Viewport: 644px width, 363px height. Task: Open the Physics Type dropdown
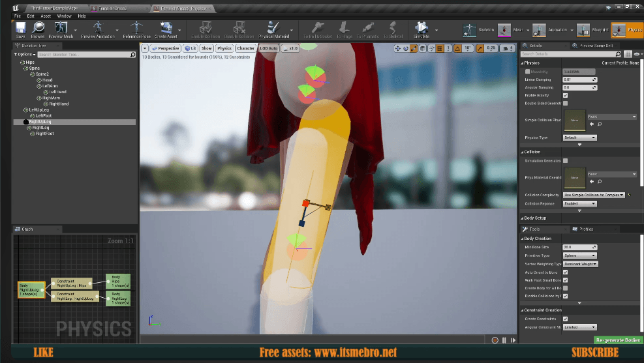coord(579,138)
